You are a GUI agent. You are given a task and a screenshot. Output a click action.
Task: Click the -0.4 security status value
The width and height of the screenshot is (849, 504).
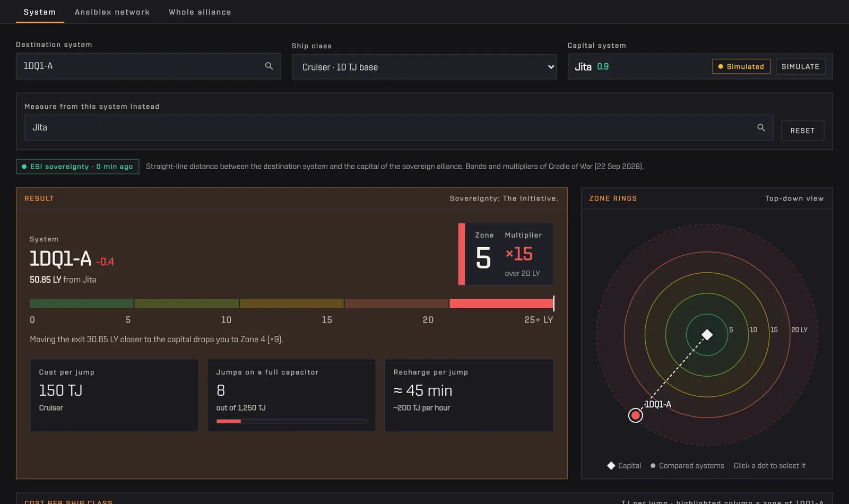click(x=105, y=262)
